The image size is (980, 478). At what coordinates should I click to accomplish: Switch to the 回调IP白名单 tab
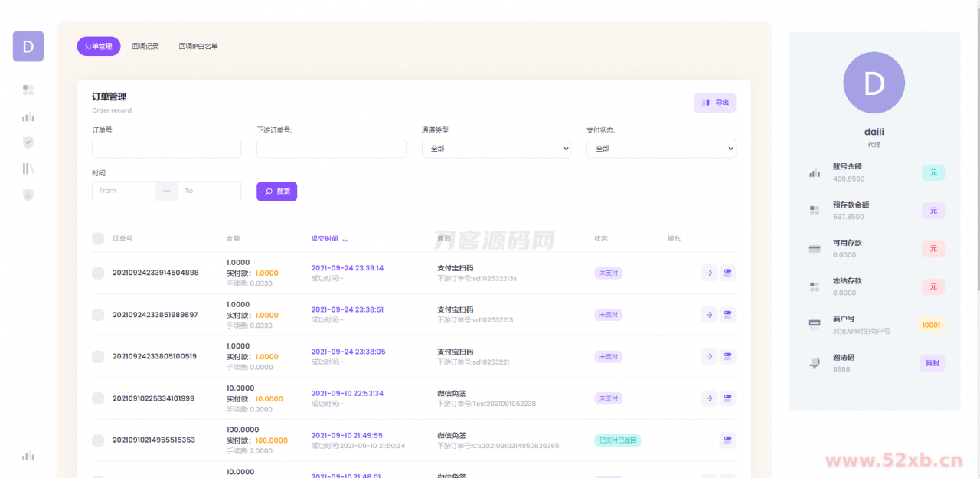click(198, 47)
